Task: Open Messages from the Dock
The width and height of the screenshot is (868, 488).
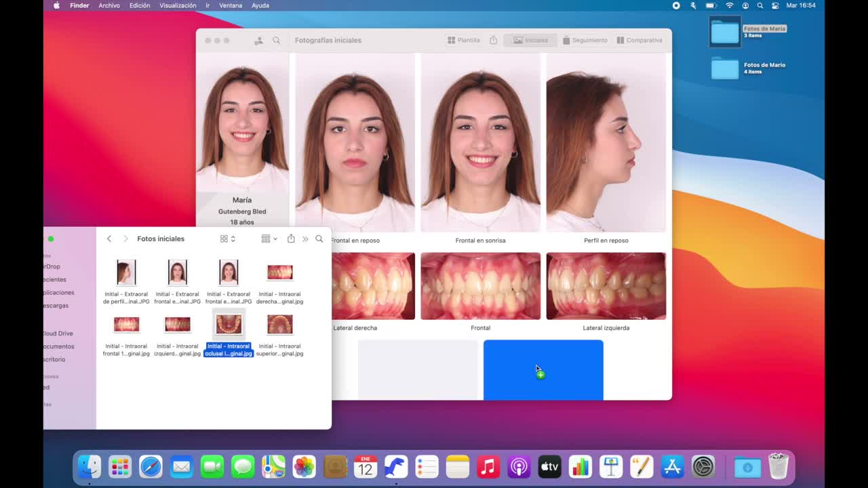Action: point(243,466)
